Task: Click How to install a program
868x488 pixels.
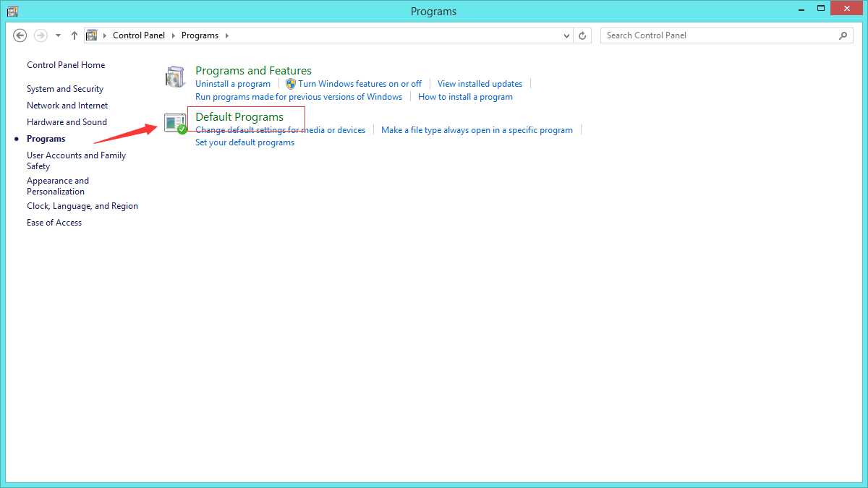Action: tap(465, 97)
